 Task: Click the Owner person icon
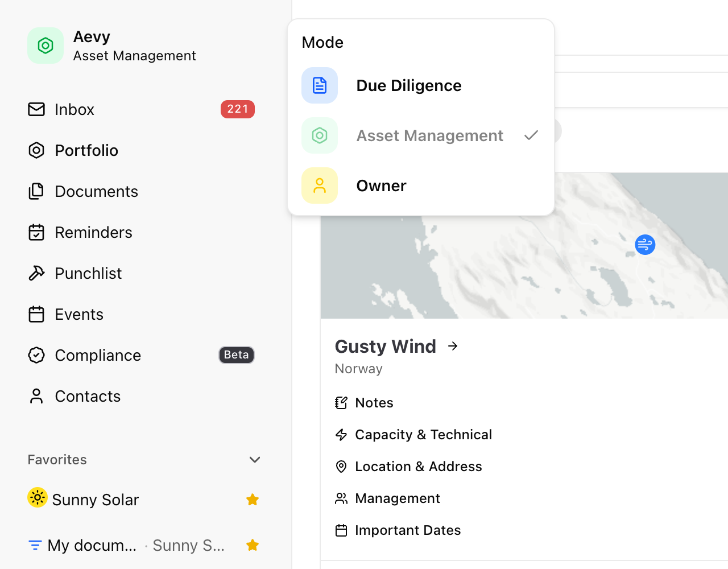pyautogui.click(x=320, y=185)
